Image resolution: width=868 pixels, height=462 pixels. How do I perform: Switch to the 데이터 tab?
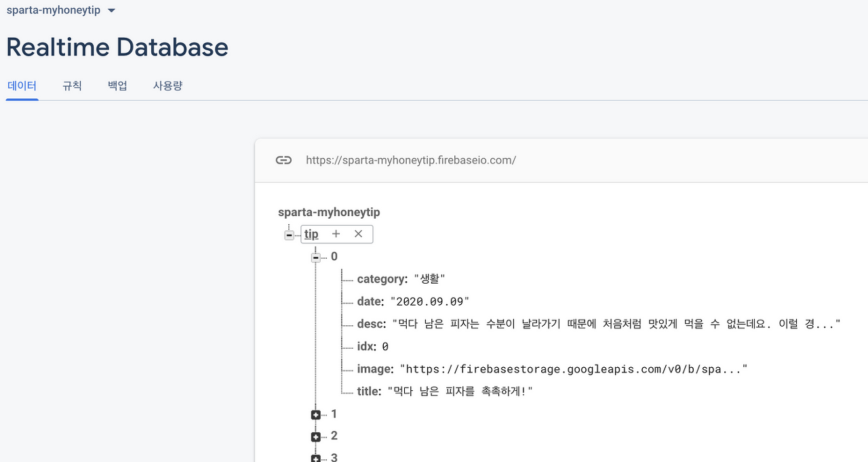[22, 86]
